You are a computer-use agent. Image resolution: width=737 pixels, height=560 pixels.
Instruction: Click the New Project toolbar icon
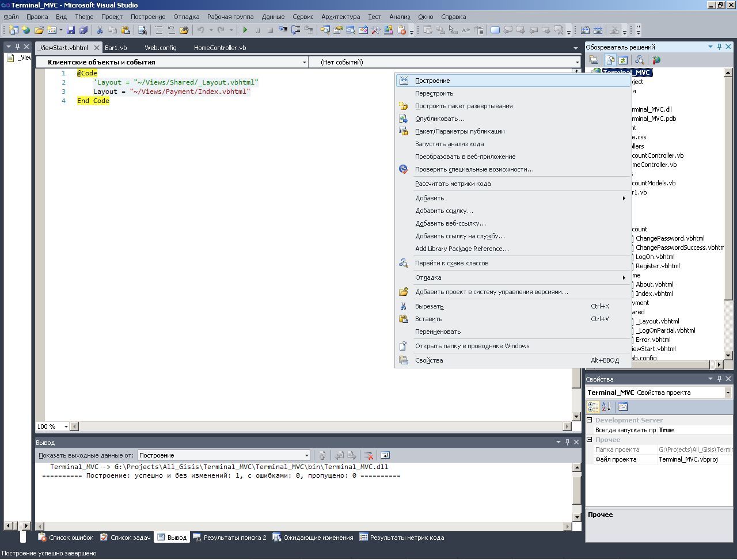tap(13, 30)
